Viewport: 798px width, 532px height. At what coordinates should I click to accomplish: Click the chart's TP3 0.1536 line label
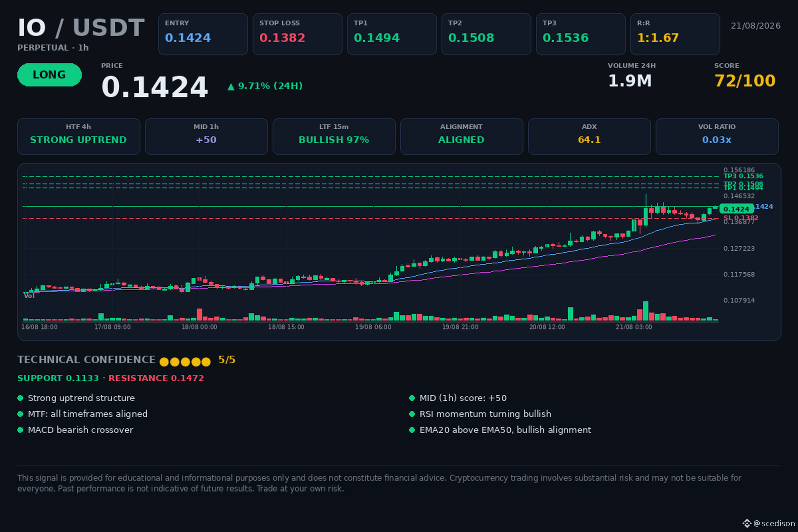click(x=743, y=176)
